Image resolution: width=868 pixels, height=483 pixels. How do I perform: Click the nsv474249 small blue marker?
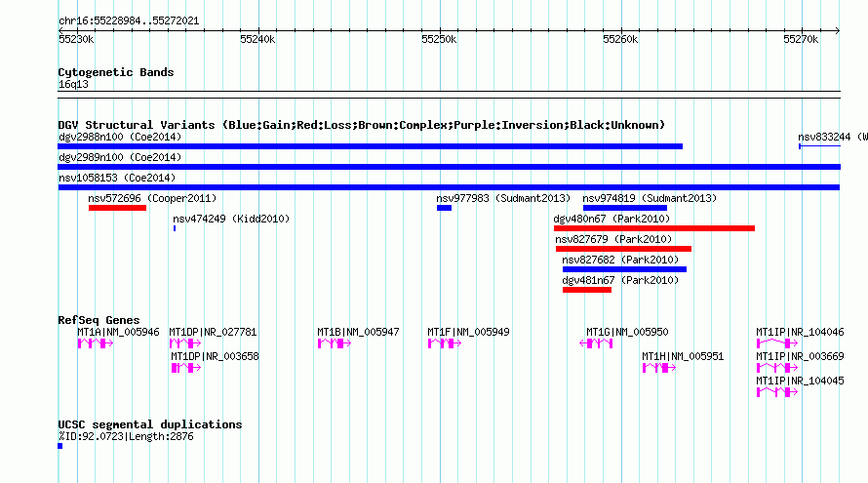tap(175, 228)
